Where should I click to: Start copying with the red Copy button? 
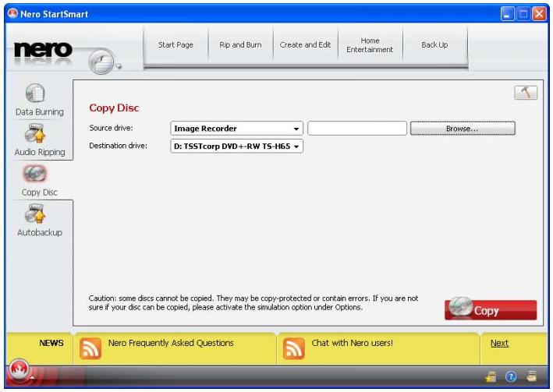point(491,310)
